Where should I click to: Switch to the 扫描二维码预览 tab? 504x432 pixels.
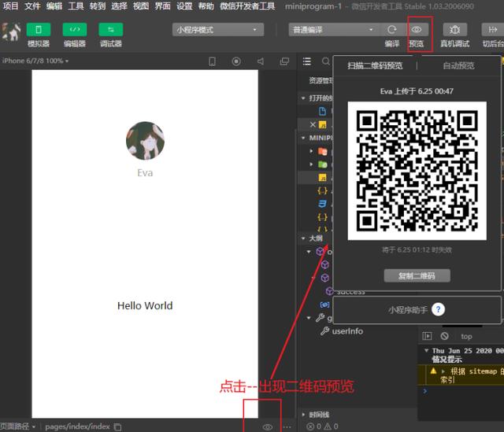click(375, 65)
